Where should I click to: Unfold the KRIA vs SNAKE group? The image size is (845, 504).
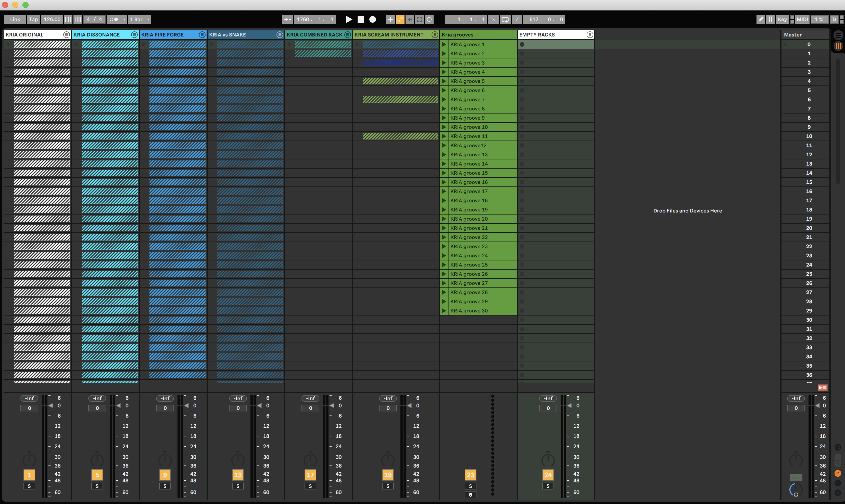pos(279,35)
